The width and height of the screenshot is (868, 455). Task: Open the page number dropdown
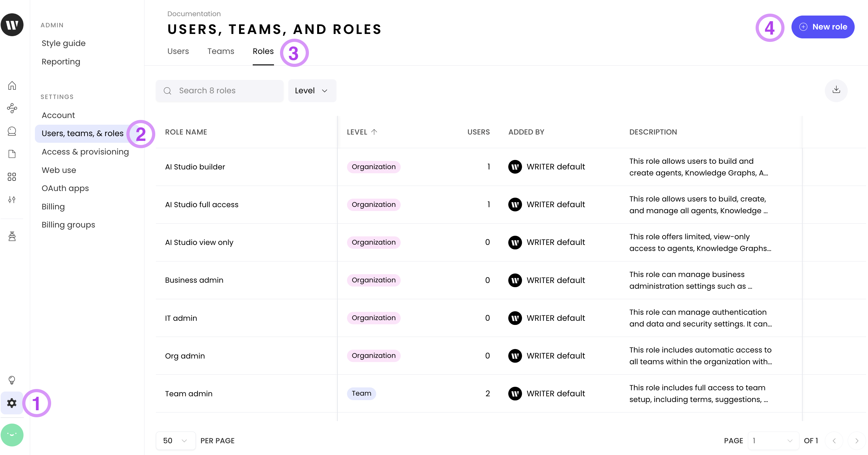[x=773, y=440]
